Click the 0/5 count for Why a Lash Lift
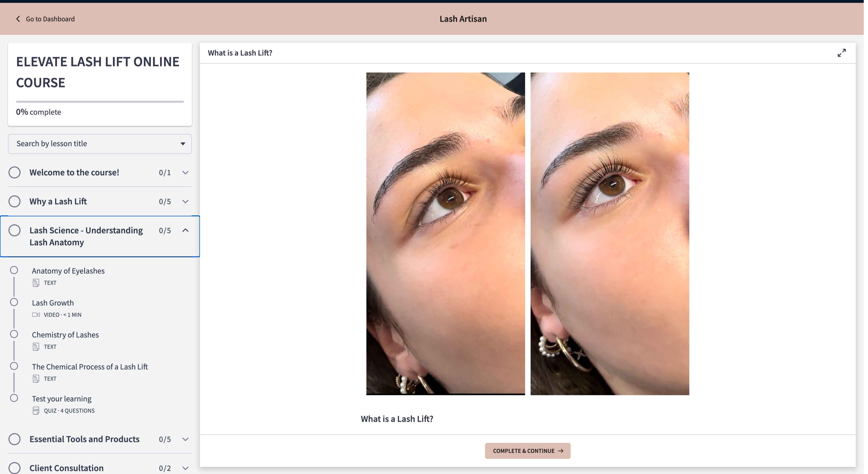 [x=165, y=202]
